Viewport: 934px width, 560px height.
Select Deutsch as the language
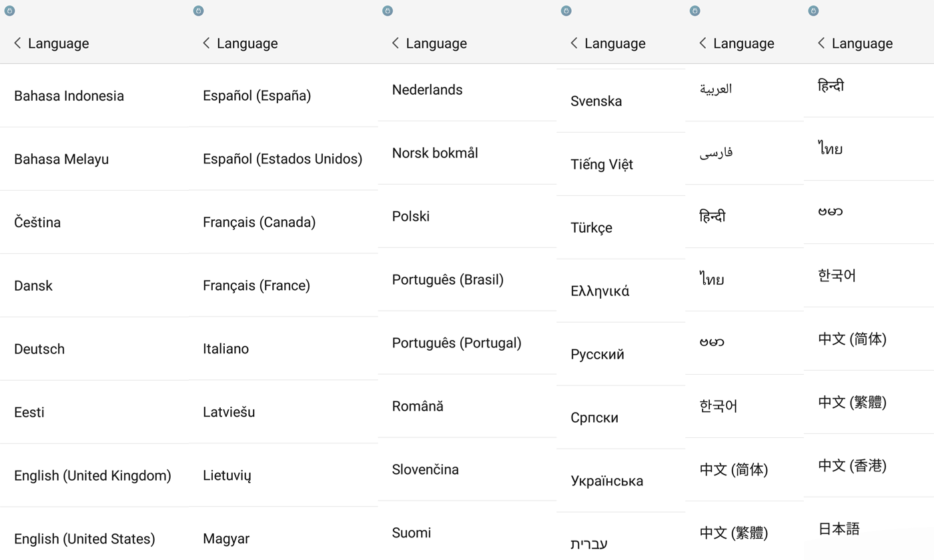tap(95, 349)
